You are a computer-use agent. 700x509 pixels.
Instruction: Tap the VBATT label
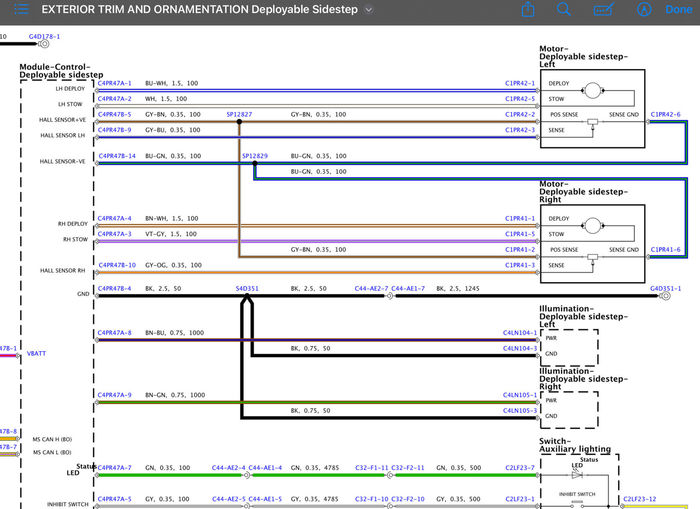[x=36, y=353]
